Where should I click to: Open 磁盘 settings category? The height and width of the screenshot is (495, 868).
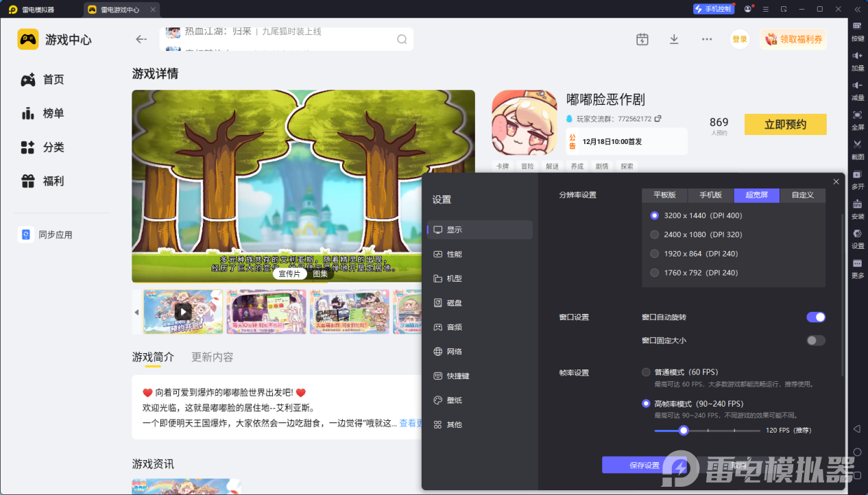(480, 302)
